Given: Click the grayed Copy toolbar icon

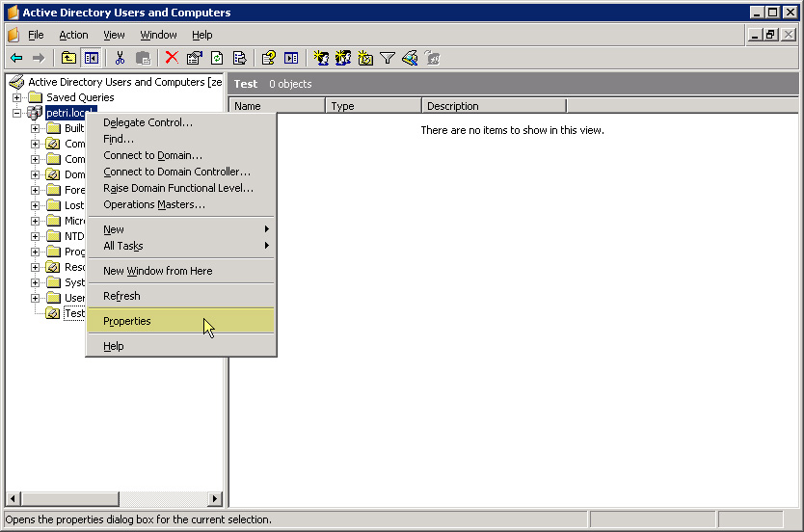Looking at the screenshot, I should click(x=143, y=58).
